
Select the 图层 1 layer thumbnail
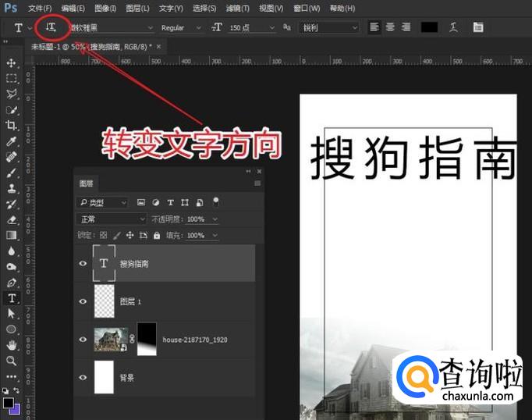click(x=104, y=301)
